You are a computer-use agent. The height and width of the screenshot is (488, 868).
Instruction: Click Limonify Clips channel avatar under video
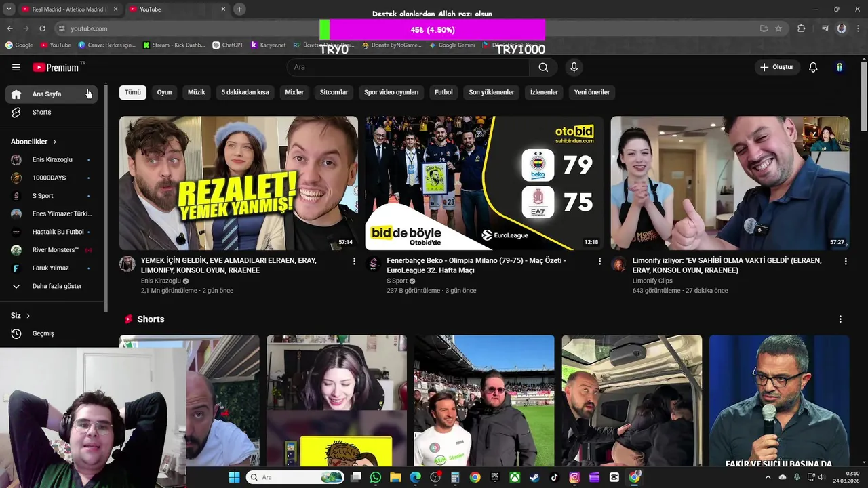618,264
